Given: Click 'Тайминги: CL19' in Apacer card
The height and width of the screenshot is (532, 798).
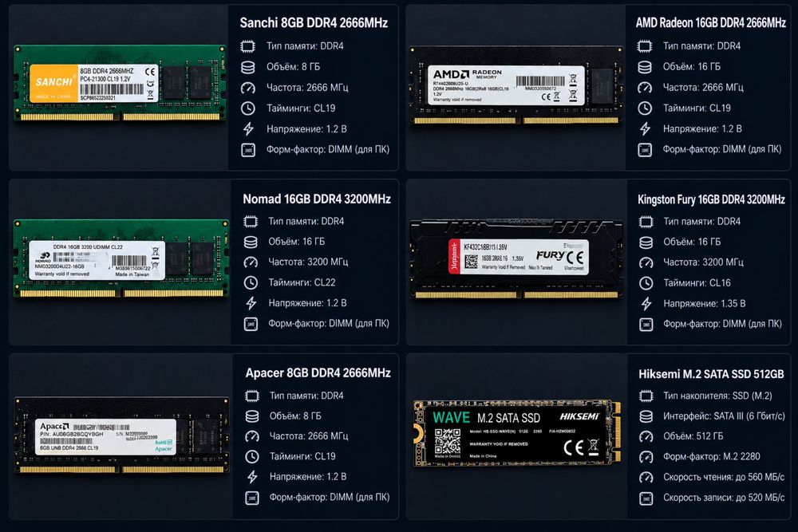Looking at the screenshot, I should pyautogui.click(x=302, y=456).
